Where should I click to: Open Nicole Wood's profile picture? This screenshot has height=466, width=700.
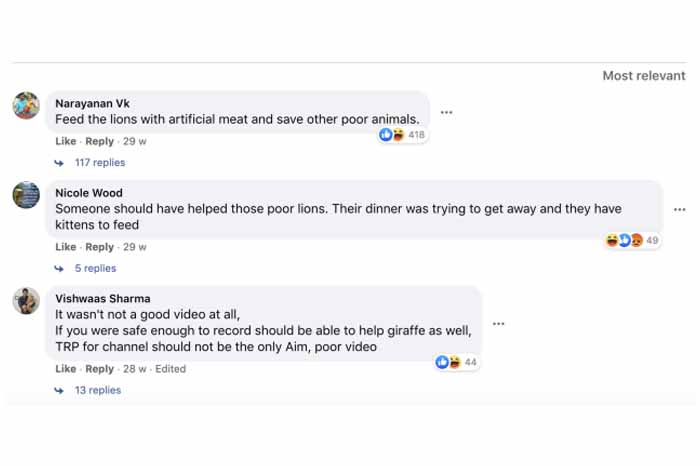(x=26, y=194)
